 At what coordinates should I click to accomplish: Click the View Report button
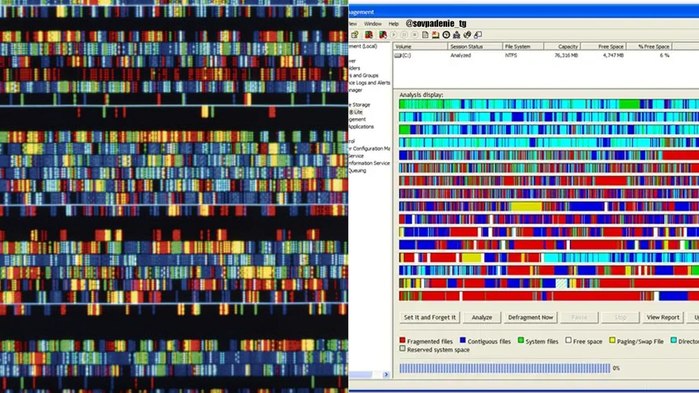pos(663,317)
